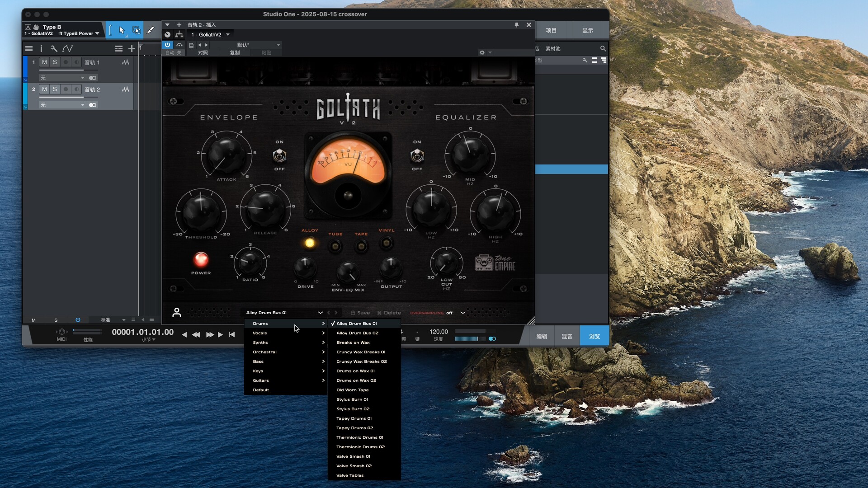Flip the Envelope ON/OFF switch
The image size is (868, 488).
279,156
